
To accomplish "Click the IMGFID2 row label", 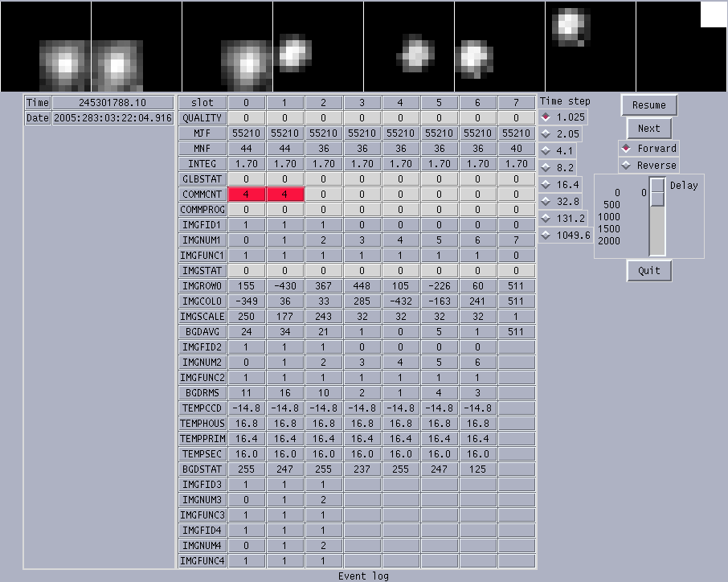I will point(202,347).
